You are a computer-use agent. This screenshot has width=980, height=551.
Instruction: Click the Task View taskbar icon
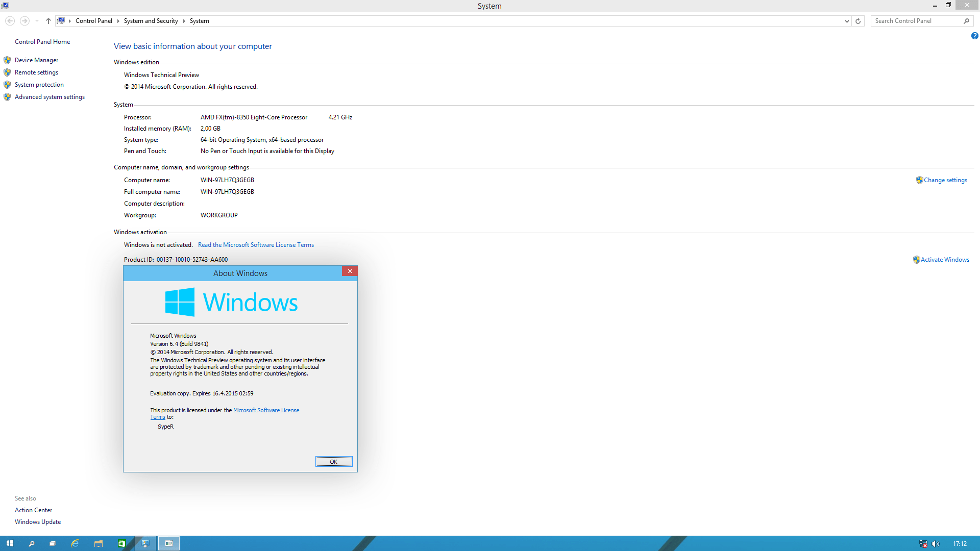[53, 543]
